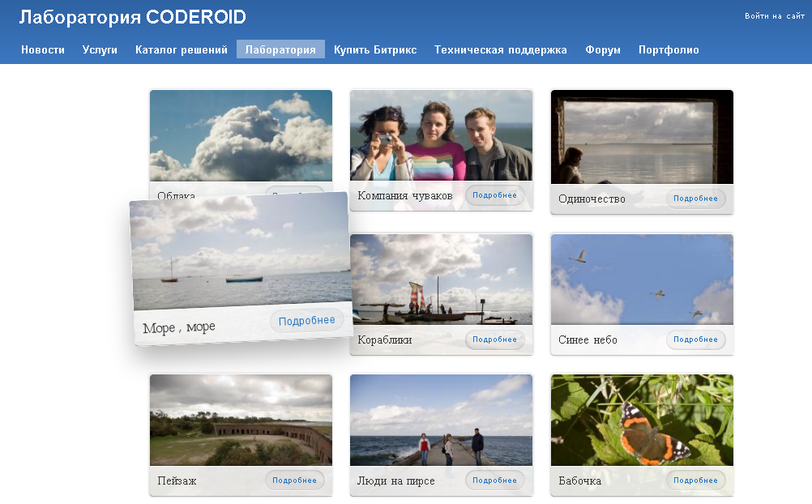The height and width of the screenshot is (504, 812).
Task: Open the Купить Битрикс page
Action: 375,49
